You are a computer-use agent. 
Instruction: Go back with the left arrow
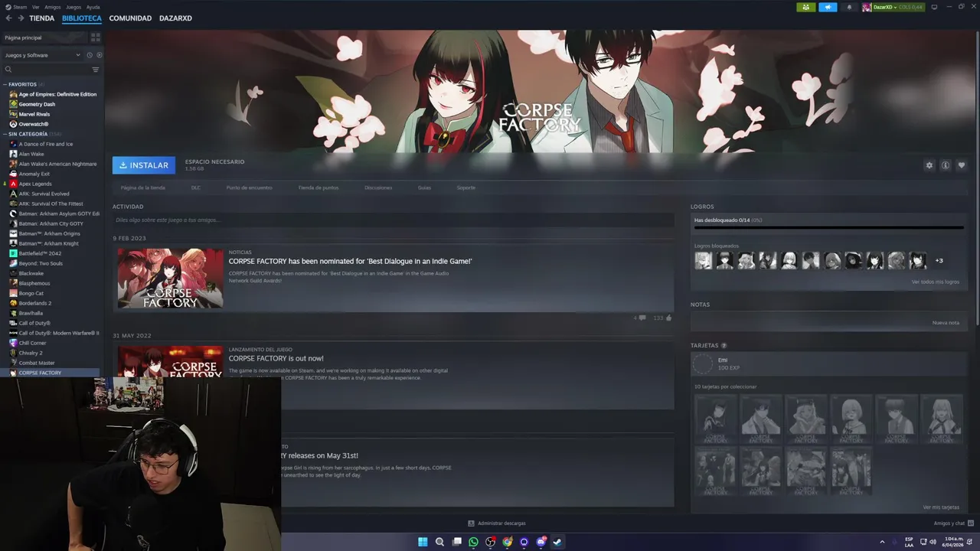point(9,18)
